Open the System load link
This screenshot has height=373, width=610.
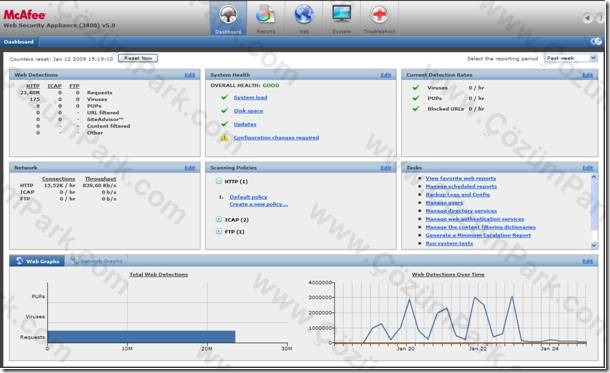[250, 97]
